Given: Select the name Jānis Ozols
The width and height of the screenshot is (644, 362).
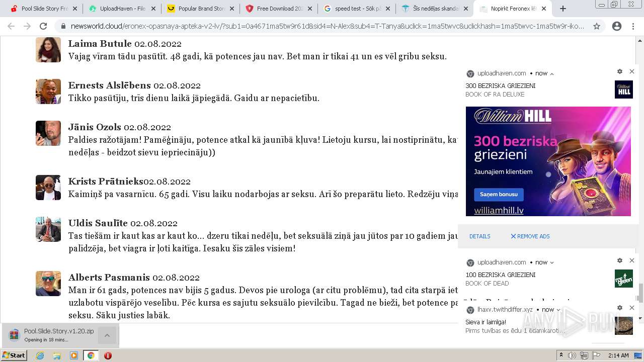Looking at the screenshot, I should 95,127.
